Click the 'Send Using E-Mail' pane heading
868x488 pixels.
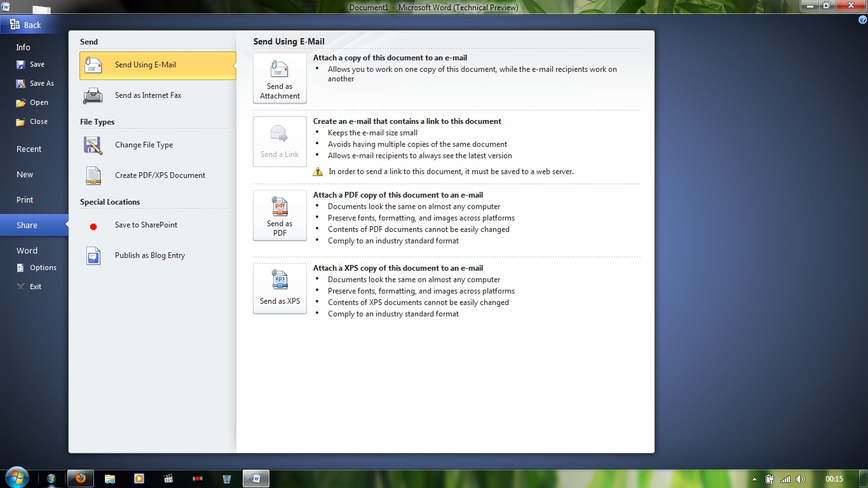click(288, 41)
